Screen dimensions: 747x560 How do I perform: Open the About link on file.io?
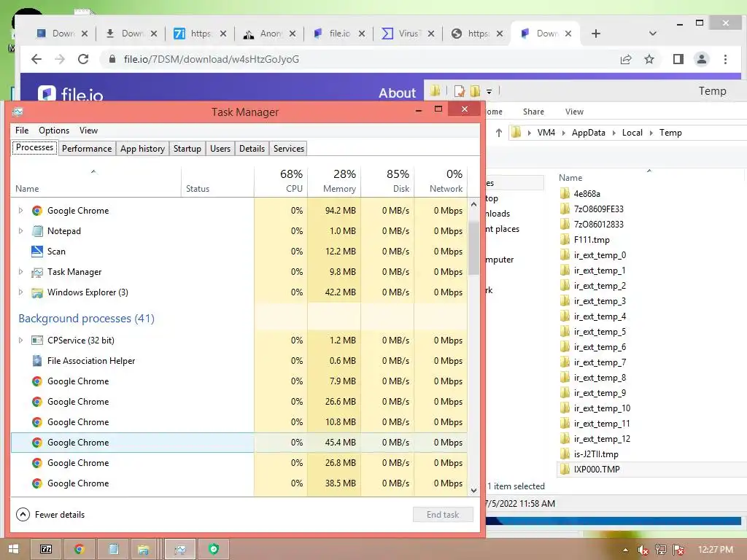(x=397, y=93)
